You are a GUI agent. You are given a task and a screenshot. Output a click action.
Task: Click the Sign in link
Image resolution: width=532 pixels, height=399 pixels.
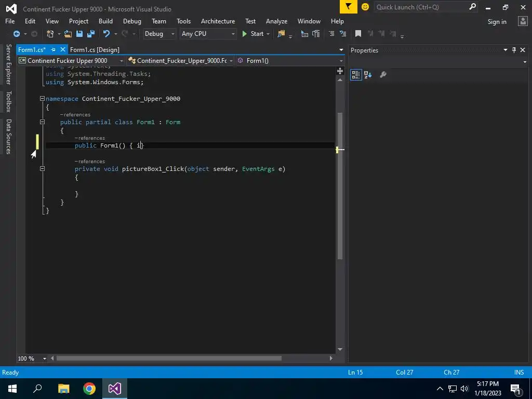coord(497,22)
